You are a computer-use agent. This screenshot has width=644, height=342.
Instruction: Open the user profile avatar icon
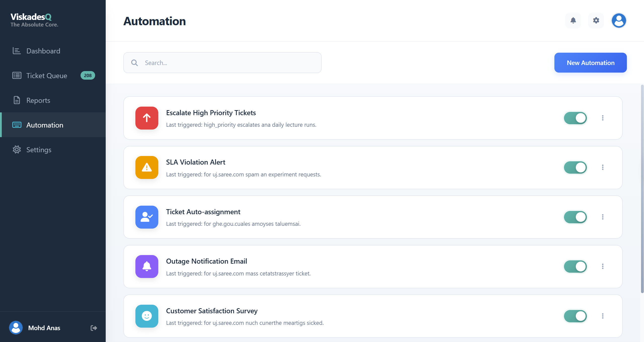click(x=618, y=20)
